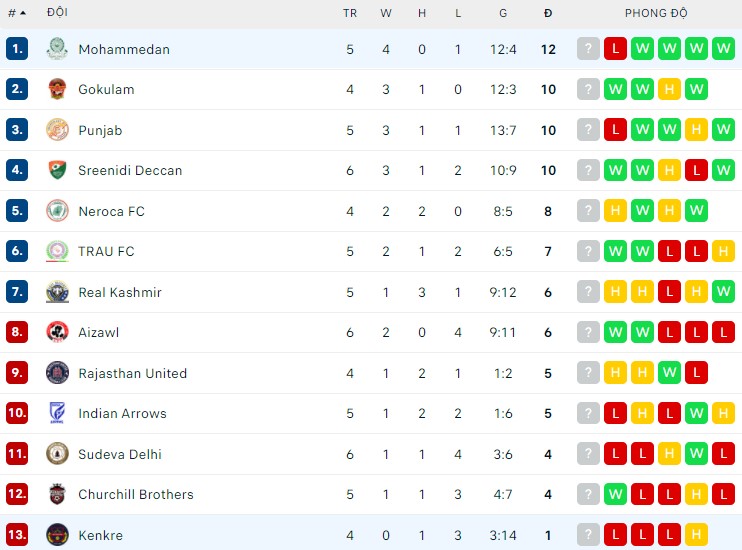Click the Punjab team crest
This screenshot has height=550, width=742.
pos(57,130)
